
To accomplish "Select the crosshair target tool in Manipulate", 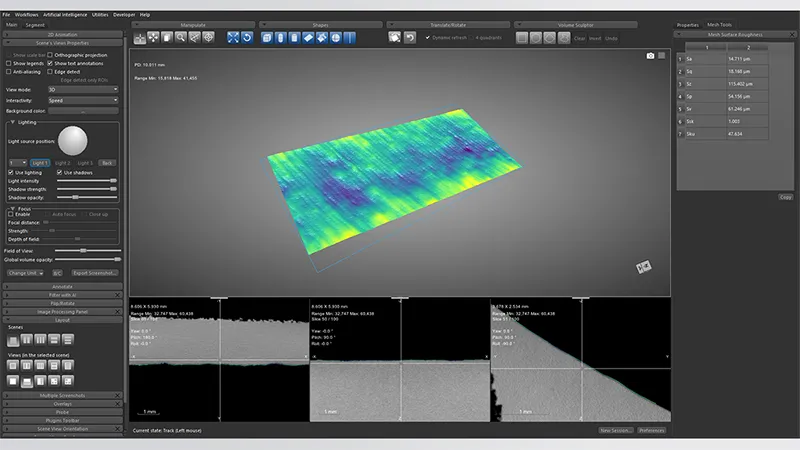I will coord(208,38).
